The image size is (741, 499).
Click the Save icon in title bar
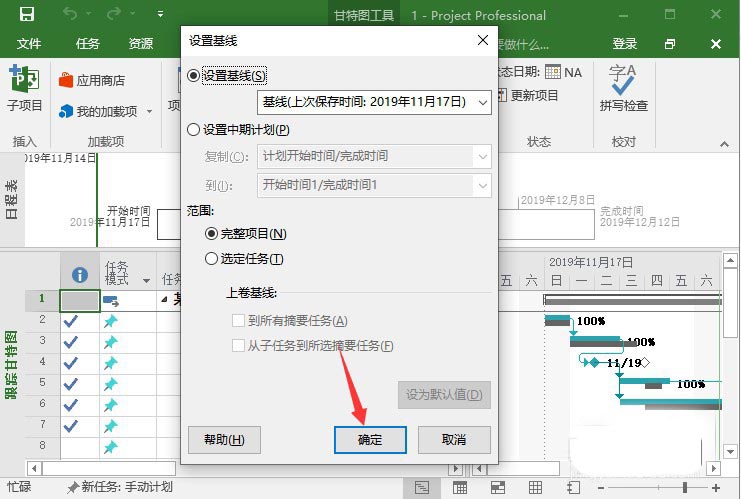(x=26, y=15)
